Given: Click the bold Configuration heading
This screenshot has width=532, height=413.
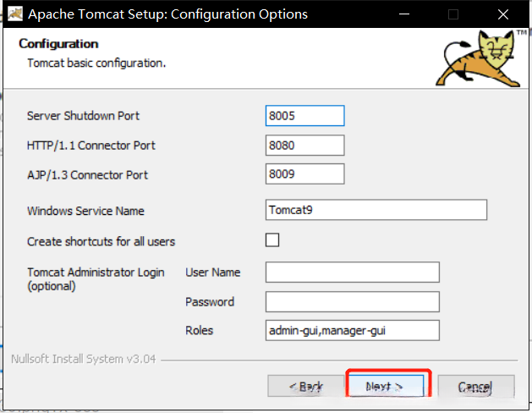Looking at the screenshot, I should [58, 44].
